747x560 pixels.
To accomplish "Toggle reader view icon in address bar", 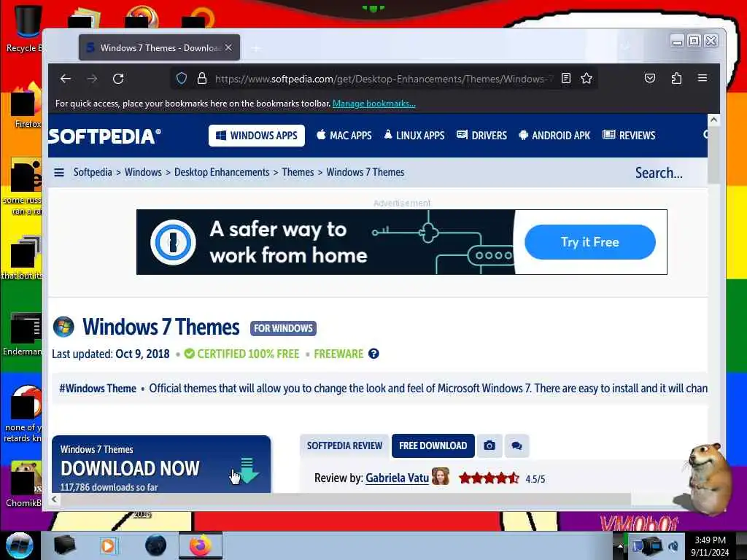I will (x=566, y=79).
